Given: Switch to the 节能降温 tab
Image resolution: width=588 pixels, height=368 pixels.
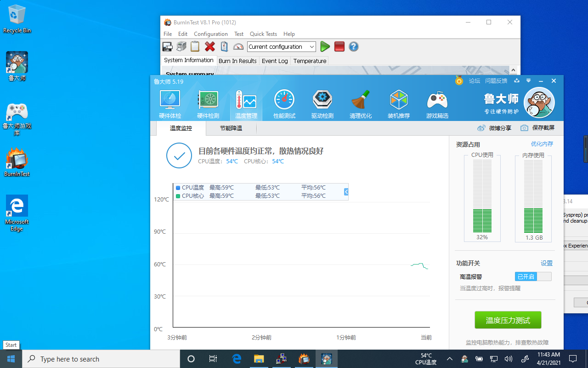Looking at the screenshot, I should click(230, 128).
